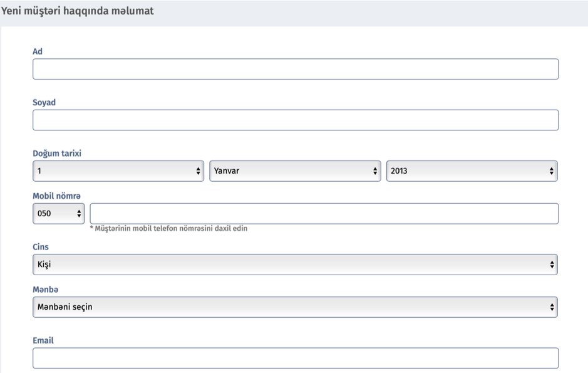The height and width of the screenshot is (373, 588).
Task: Click the arrow icon on 2013 selector
Action: coord(551,171)
